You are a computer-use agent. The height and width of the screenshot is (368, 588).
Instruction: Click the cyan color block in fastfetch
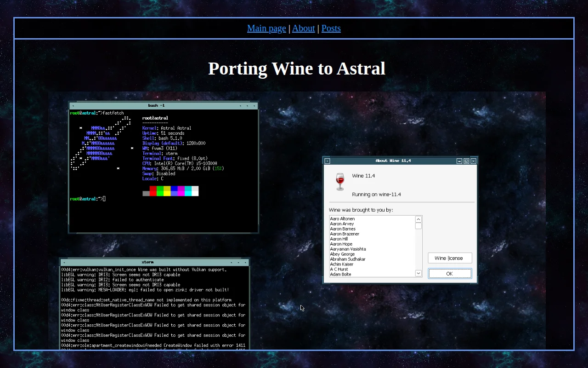(188, 191)
